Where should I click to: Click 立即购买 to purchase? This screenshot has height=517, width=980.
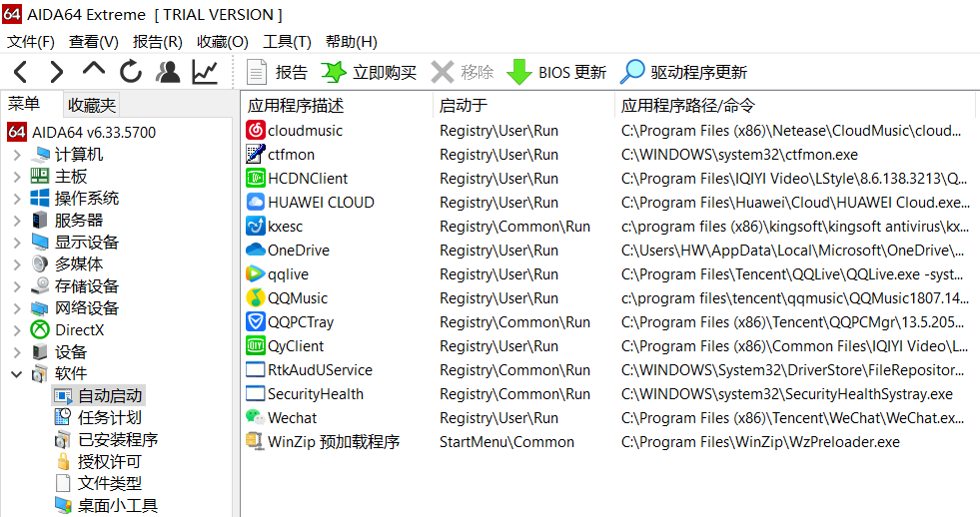[x=369, y=72]
